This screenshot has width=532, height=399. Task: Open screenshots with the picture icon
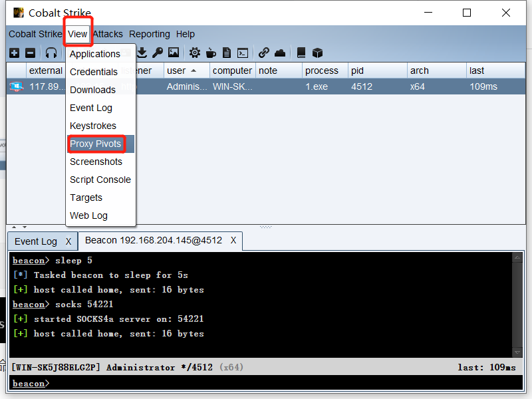click(x=174, y=53)
